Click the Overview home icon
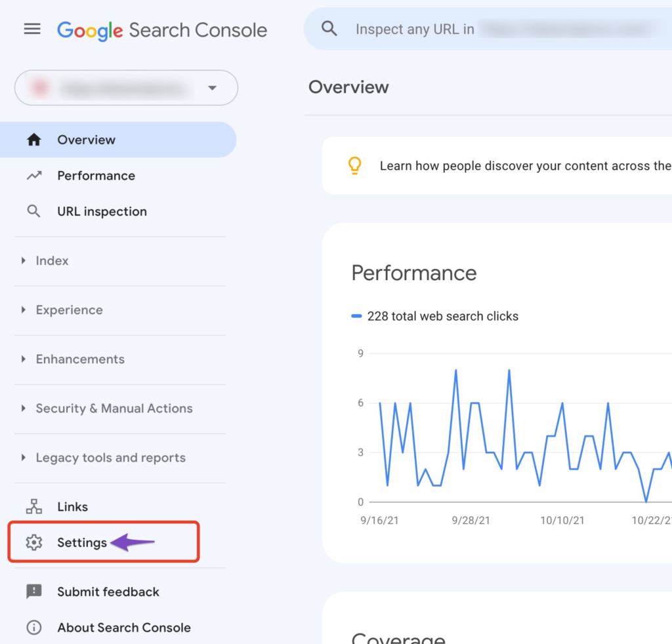Viewport: 672px width, 644px height. pyautogui.click(x=34, y=140)
